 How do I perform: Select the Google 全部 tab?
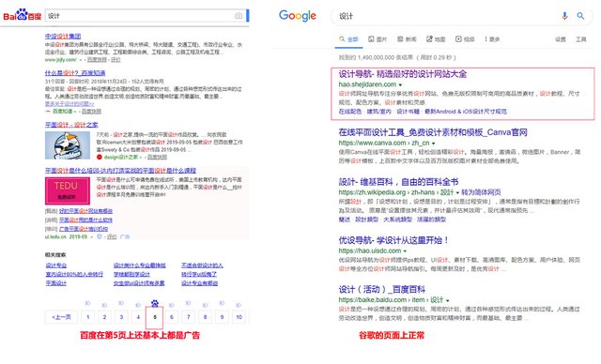[348, 39]
